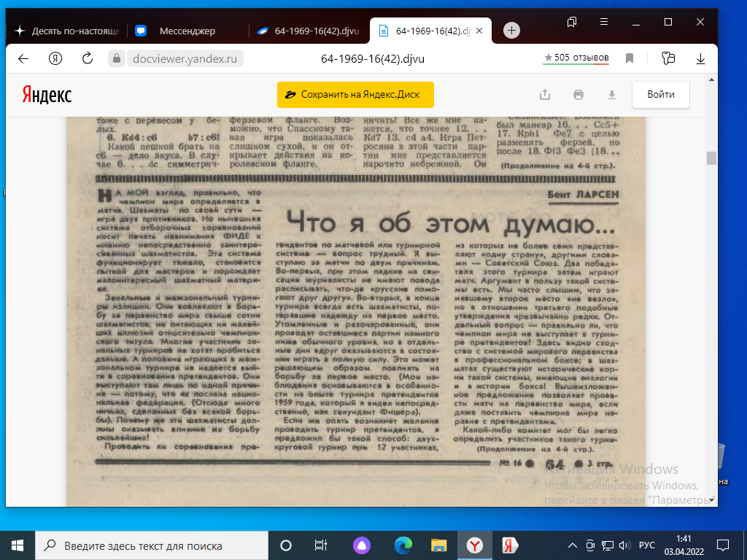Click the scrollbar down arrow
The width and height of the screenshot is (747, 560).
(711, 500)
